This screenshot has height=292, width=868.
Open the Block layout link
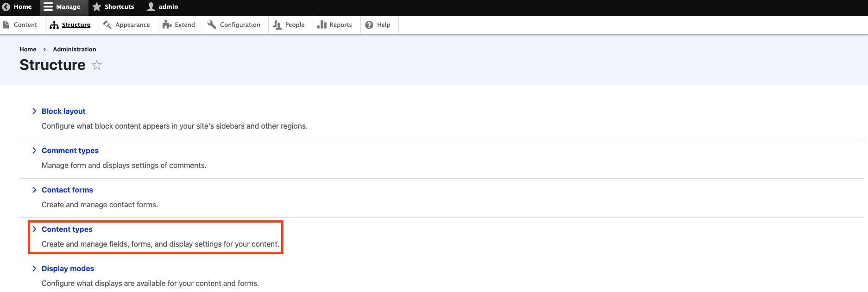[63, 111]
